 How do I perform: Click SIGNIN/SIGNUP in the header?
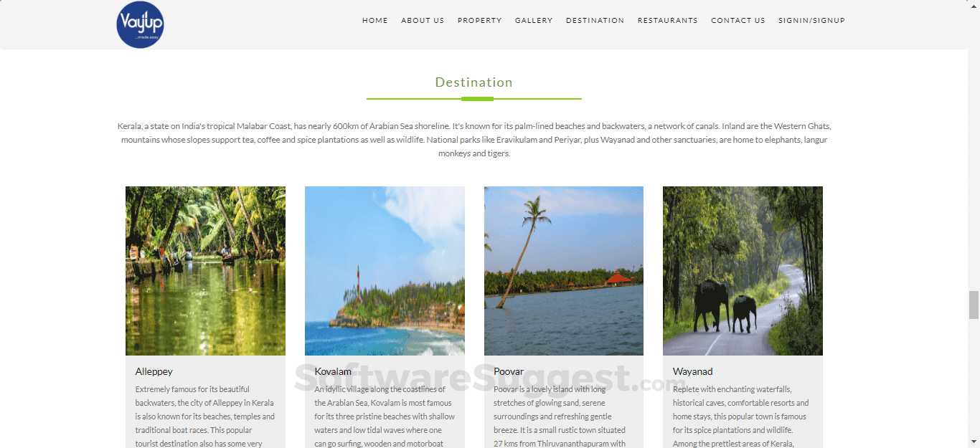pyautogui.click(x=811, y=21)
